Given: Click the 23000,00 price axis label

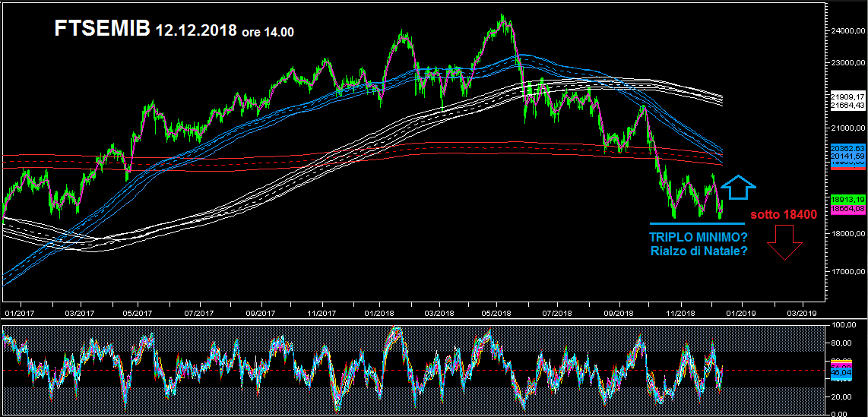Looking at the screenshot, I should point(847,63).
